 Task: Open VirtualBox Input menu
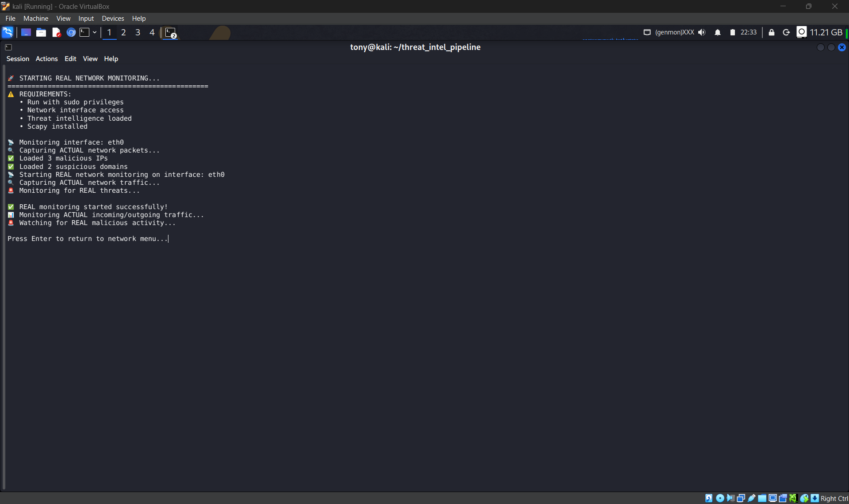[x=86, y=19]
